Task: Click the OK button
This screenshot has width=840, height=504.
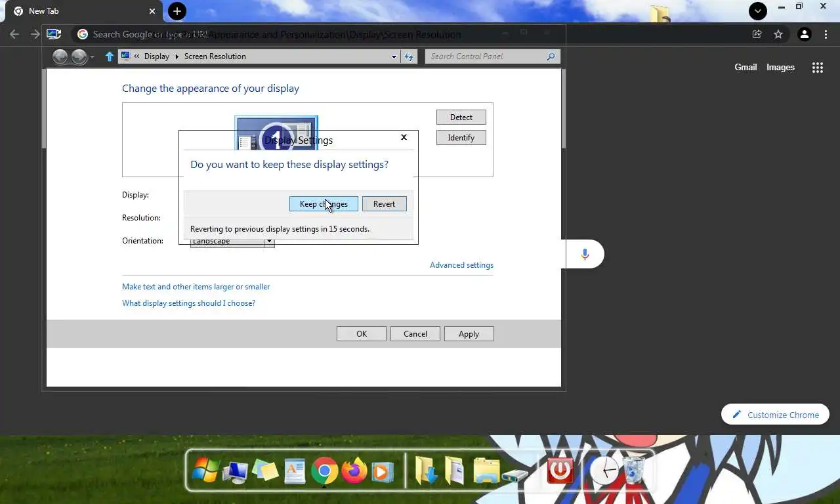Action: pyautogui.click(x=362, y=334)
